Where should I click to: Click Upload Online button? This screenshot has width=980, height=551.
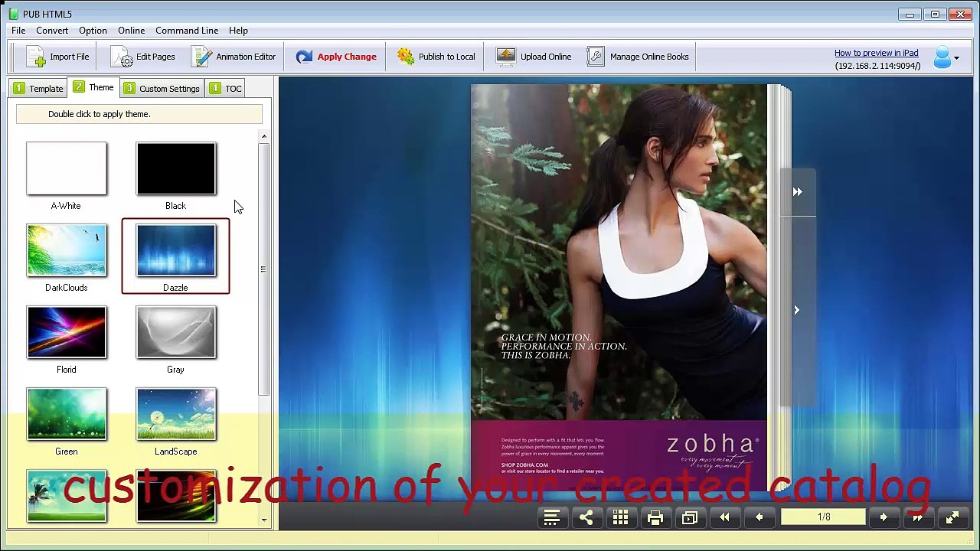pyautogui.click(x=534, y=57)
